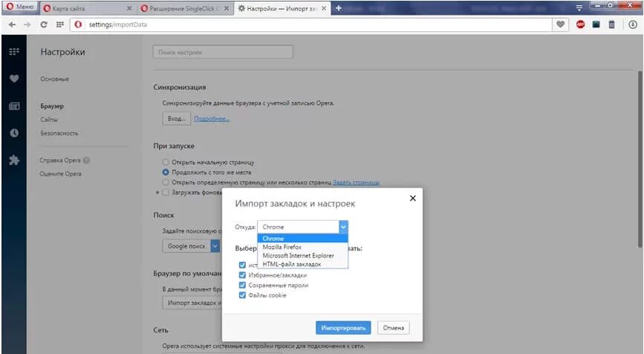This screenshot has width=644, height=354.
Task: Open news icon in sidebar
Action: (x=14, y=106)
